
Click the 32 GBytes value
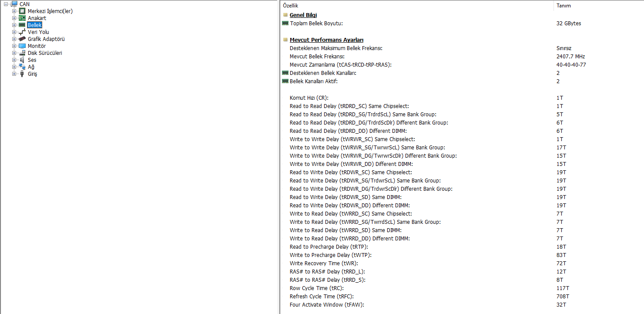coord(569,23)
